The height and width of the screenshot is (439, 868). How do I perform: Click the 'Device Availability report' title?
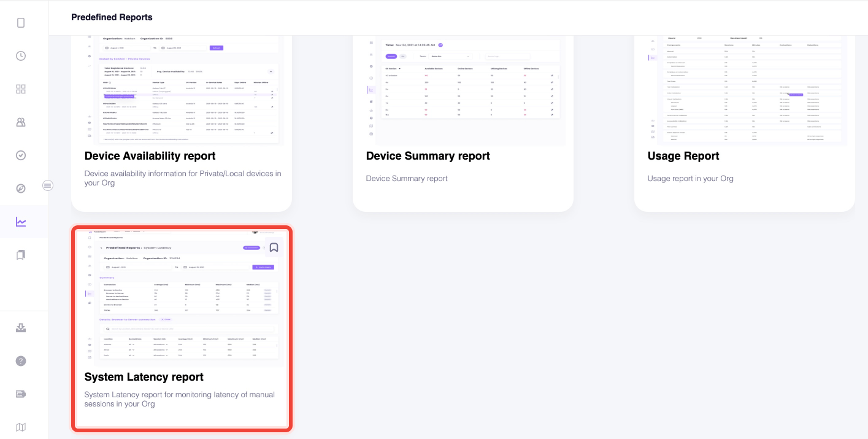[150, 156]
